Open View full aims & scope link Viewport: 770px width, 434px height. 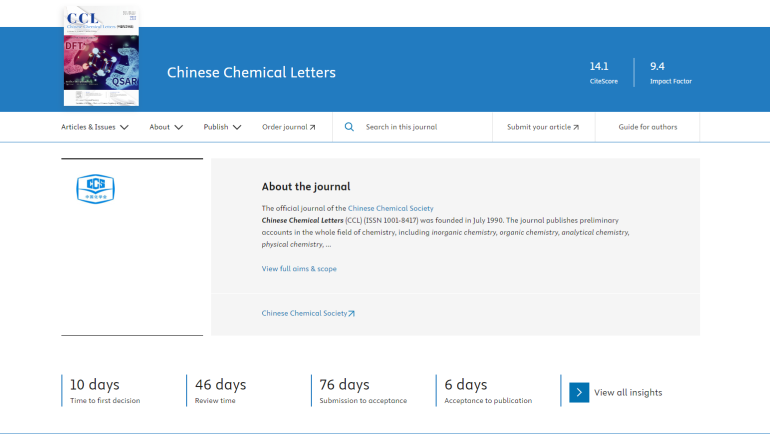(x=299, y=269)
